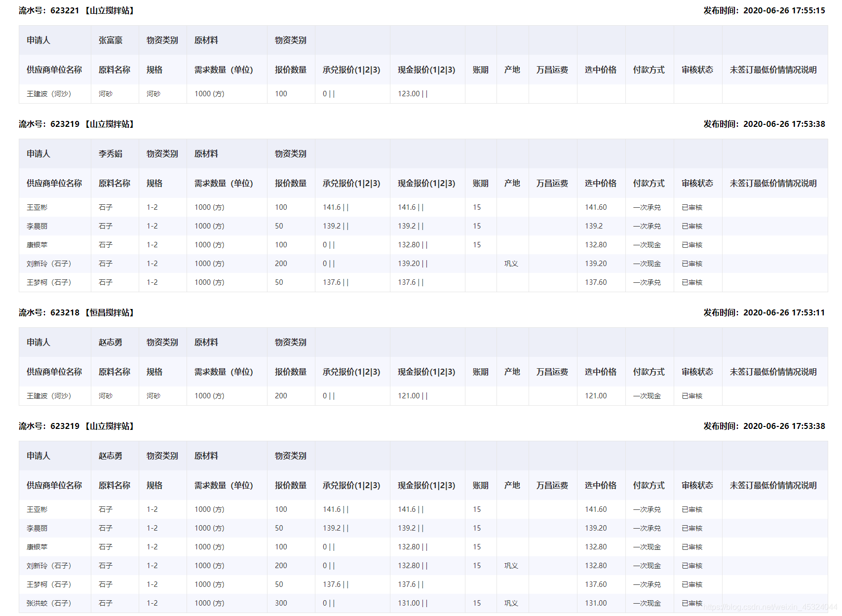
Task: Click origin 巩义 in 张洪蛟 row
Action: click(x=511, y=603)
